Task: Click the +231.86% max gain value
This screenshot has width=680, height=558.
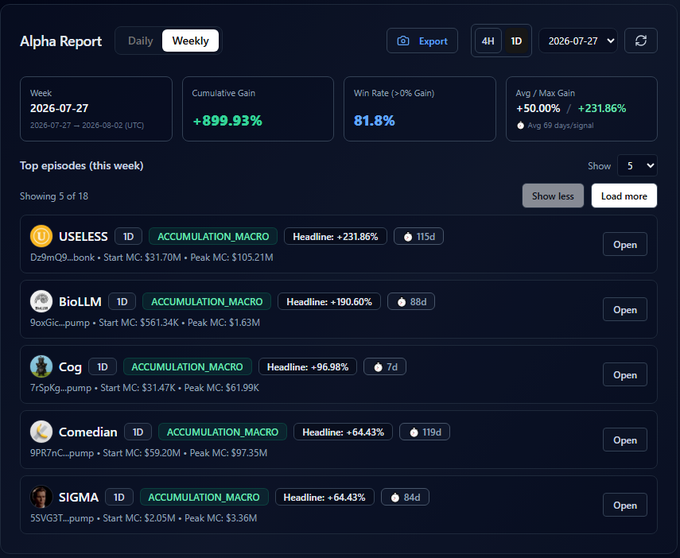Action: 602,108
